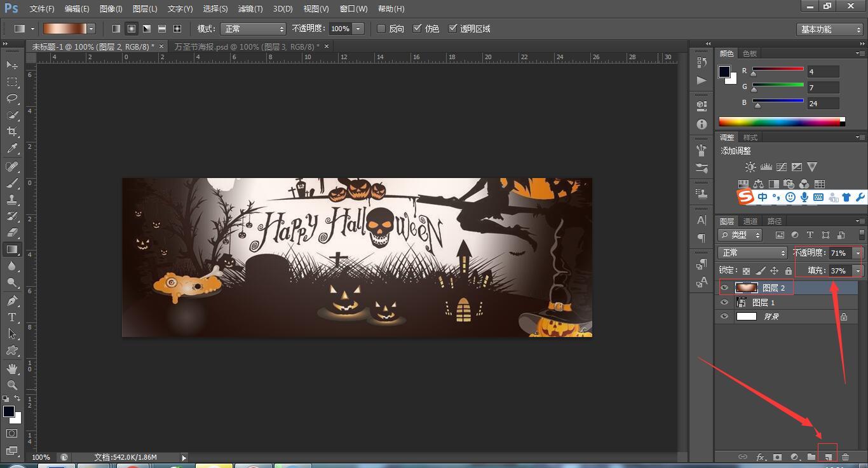Click the create new layer icon

[828, 457]
